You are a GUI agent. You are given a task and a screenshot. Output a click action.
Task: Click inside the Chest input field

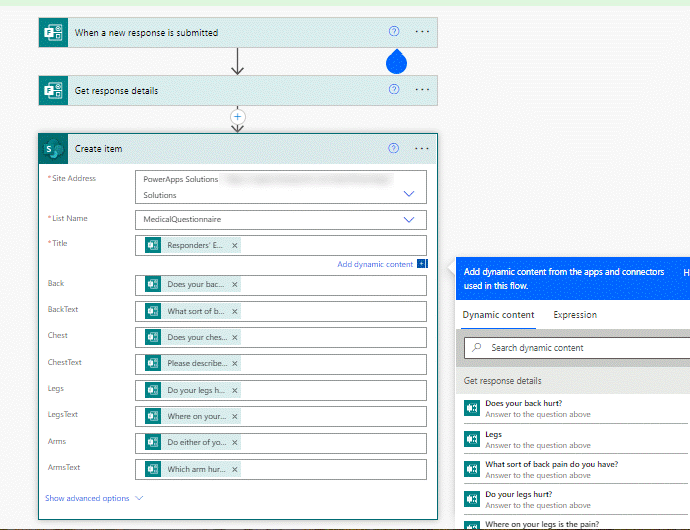pos(281,338)
